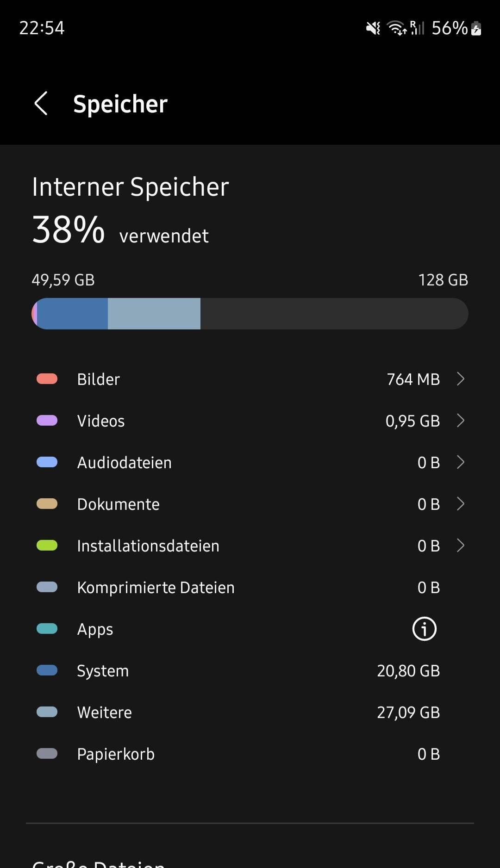Tap the Wi-Fi status icon
The height and width of the screenshot is (868, 500).
pos(397,29)
